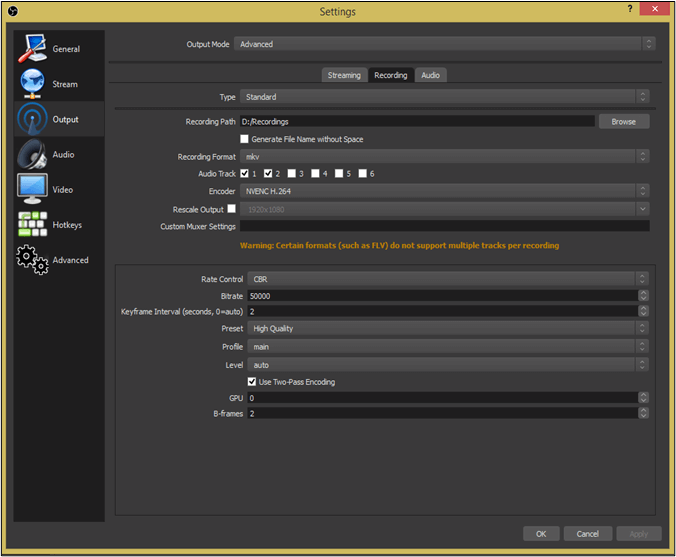Viewport: 676px width, 557px height.
Task: Click the Browse button
Action: click(623, 121)
